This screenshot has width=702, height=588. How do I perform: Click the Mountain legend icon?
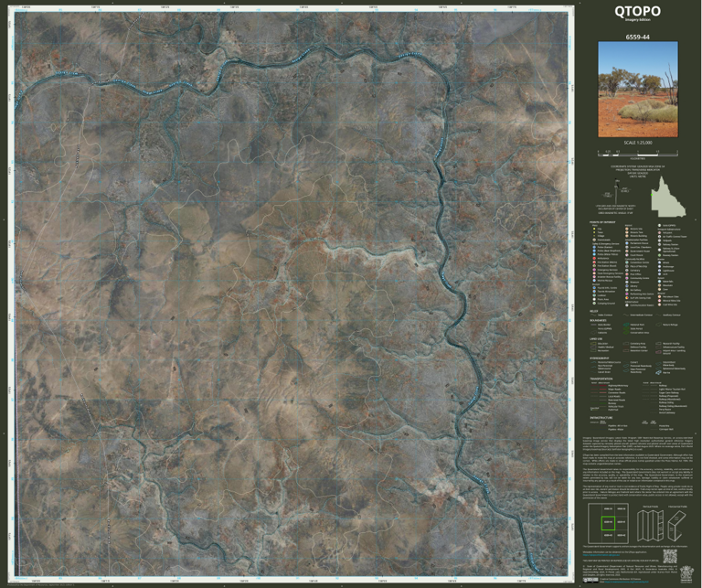tap(659, 285)
